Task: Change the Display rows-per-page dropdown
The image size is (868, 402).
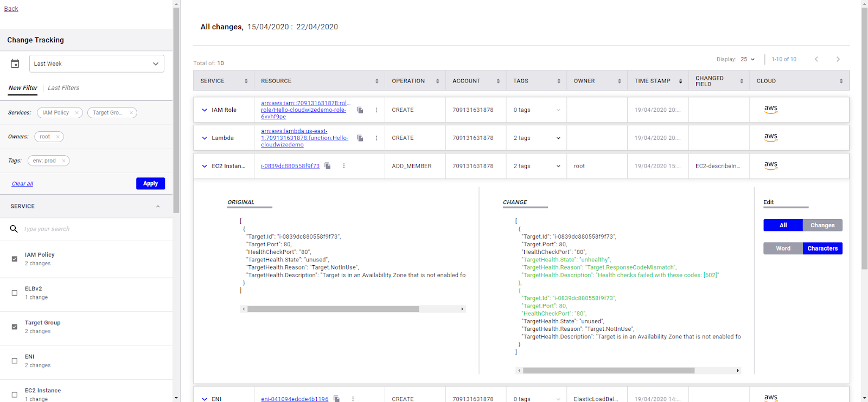Action: click(x=748, y=59)
